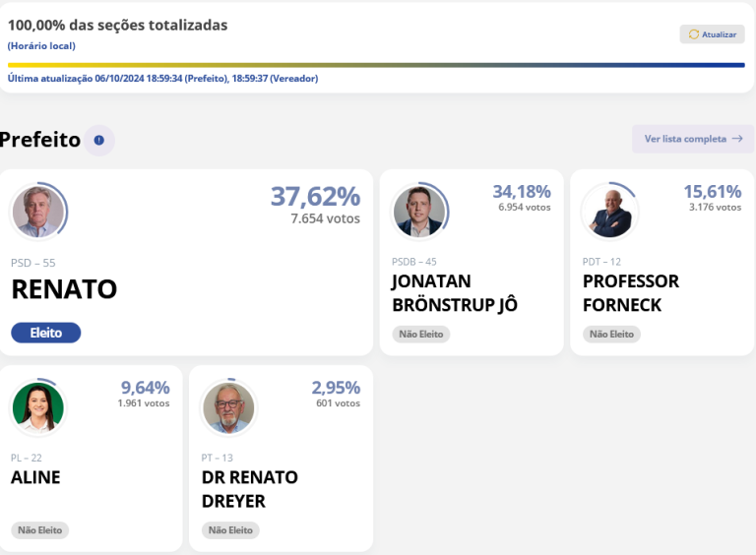756x555 pixels.
Task: Click Não Eleito badge under Aline
Action: pos(40,530)
